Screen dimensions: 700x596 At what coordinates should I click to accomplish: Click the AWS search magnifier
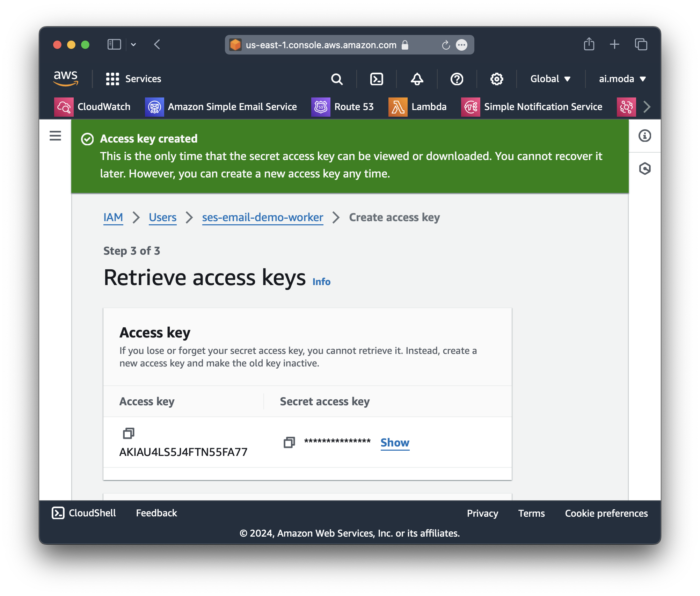click(x=337, y=79)
